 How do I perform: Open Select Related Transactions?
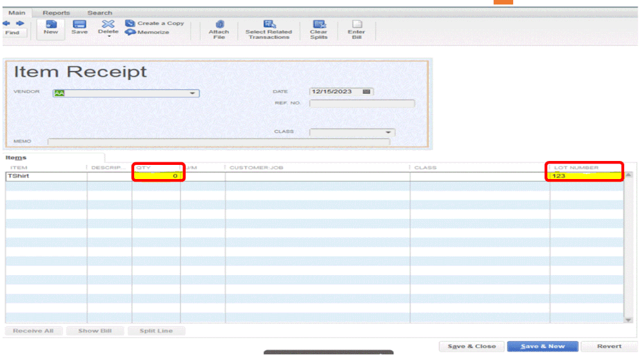click(x=269, y=30)
